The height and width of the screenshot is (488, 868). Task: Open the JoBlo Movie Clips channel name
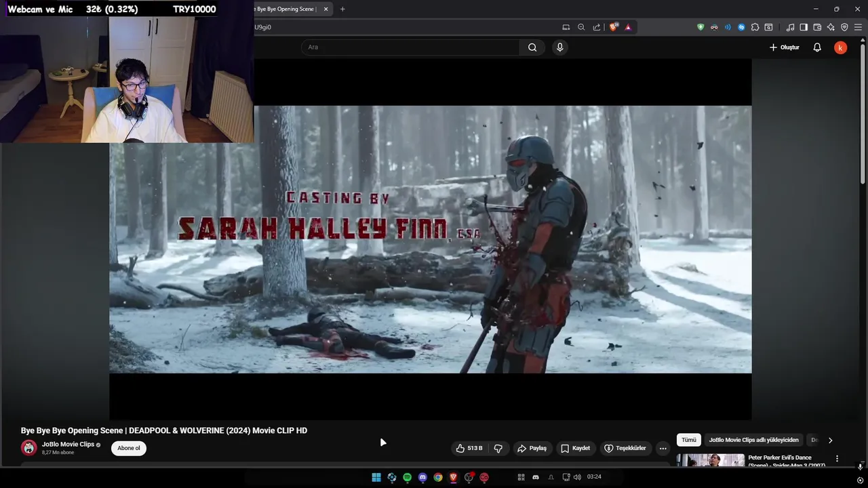(68, 445)
